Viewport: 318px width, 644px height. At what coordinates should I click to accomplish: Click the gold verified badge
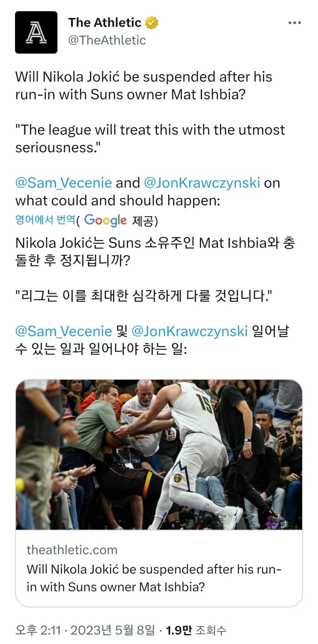[152, 23]
